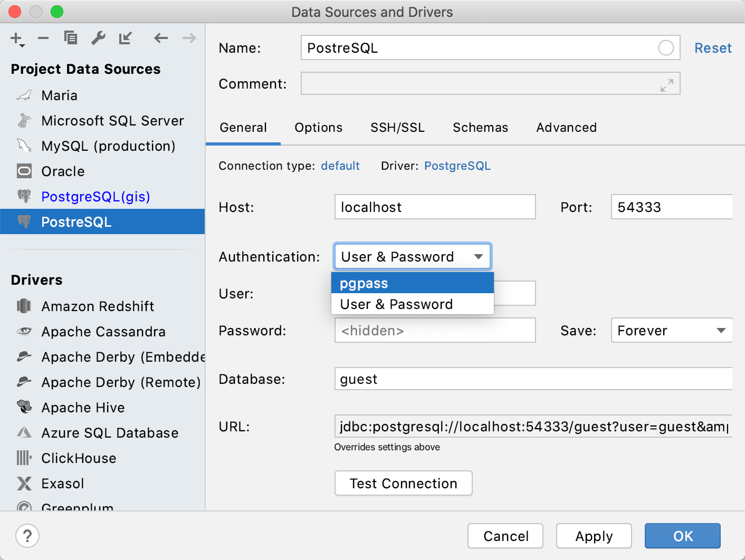
Task: Toggle the Authentication dropdown
Action: point(413,257)
